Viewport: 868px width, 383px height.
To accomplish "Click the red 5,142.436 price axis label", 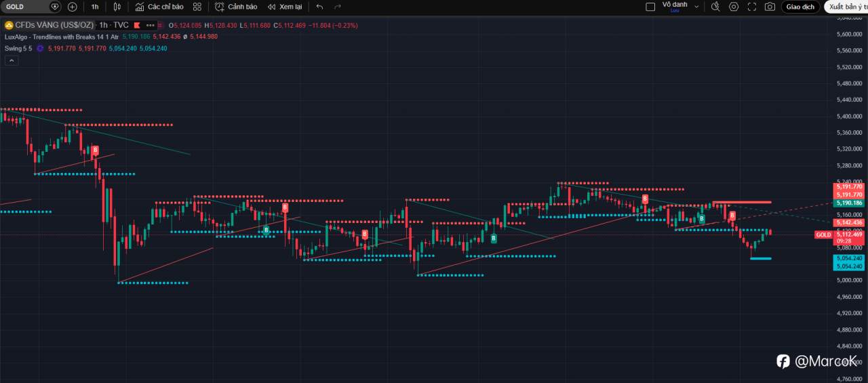I will click(849, 222).
